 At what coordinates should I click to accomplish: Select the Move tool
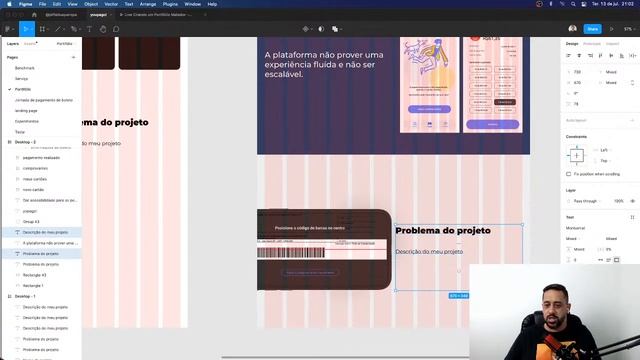coord(27,29)
